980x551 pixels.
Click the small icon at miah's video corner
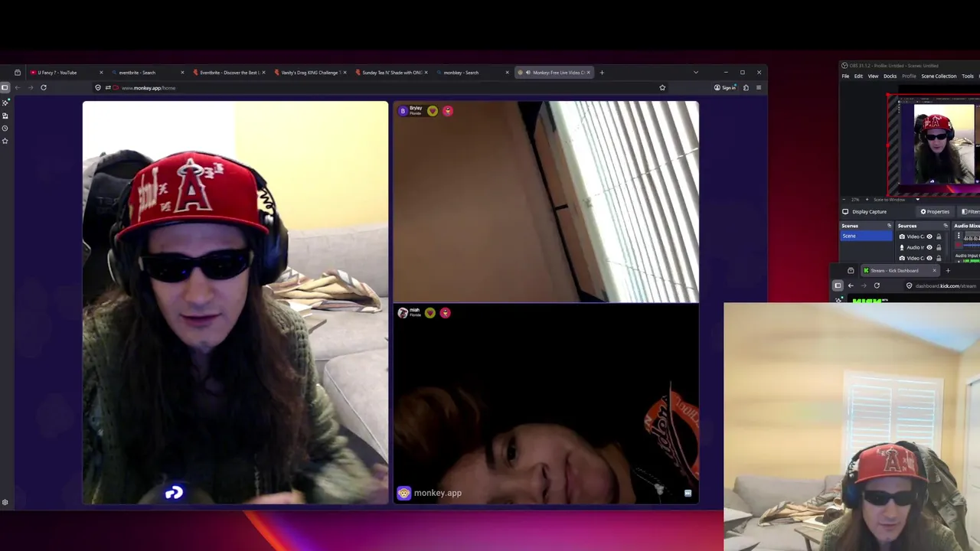coord(688,494)
